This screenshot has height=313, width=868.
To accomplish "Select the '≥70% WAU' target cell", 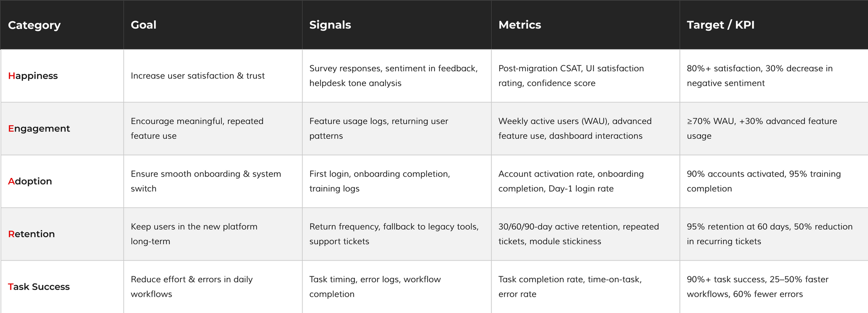I will pyautogui.click(x=761, y=129).
